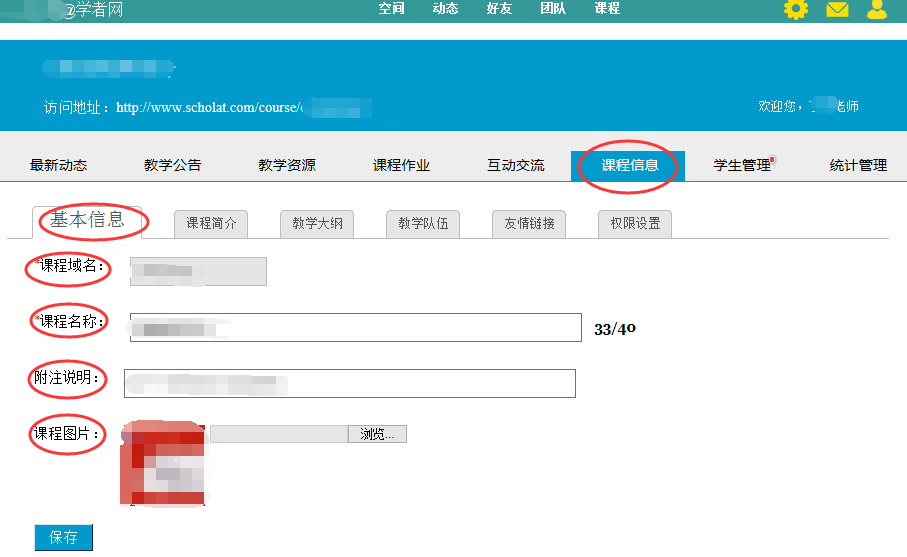Select the 学生管理 tab

click(x=742, y=166)
